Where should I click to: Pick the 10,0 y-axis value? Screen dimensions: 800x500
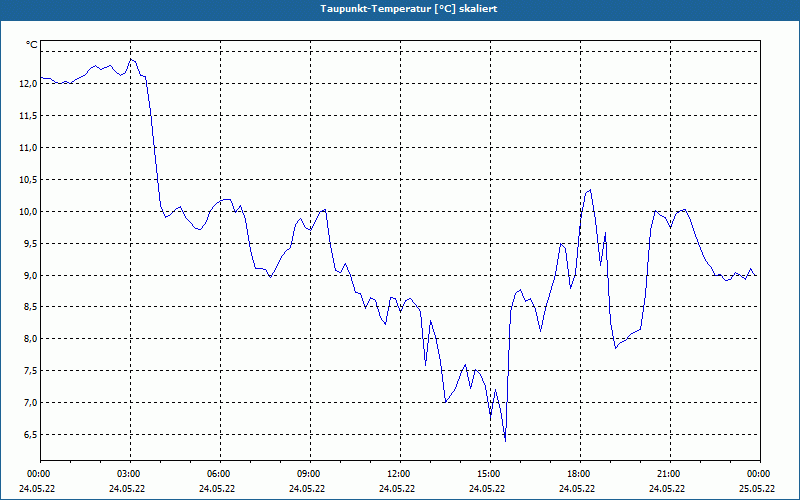pos(28,212)
